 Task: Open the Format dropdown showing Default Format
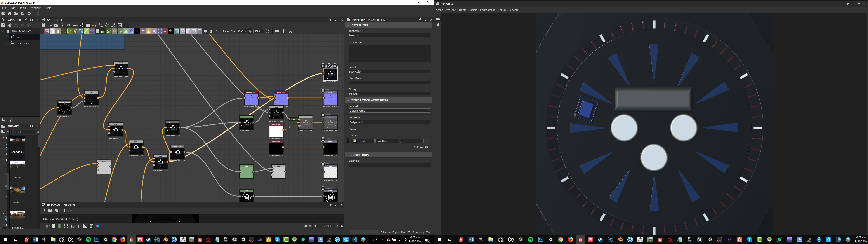point(389,110)
